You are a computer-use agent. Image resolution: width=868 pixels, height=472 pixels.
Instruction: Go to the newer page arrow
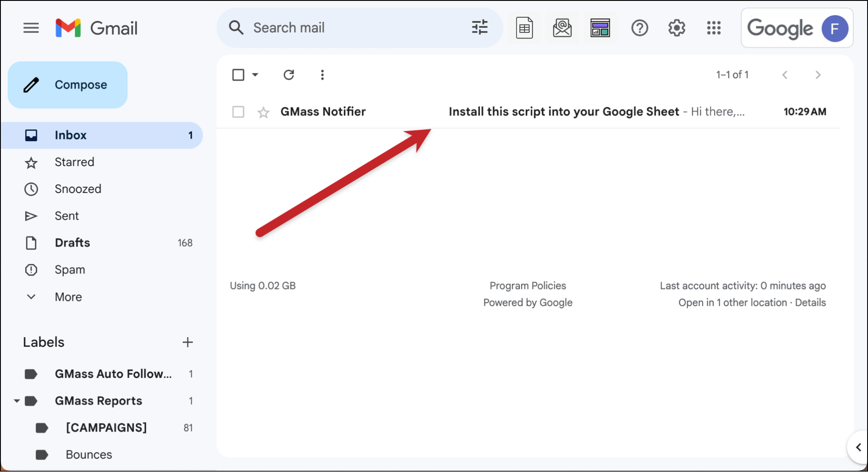point(785,75)
